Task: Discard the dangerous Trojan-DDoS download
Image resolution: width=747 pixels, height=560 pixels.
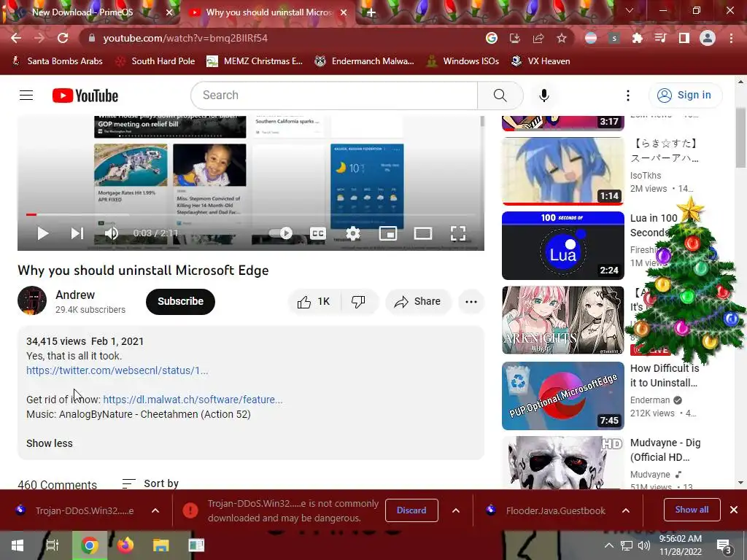Action: tap(411, 510)
